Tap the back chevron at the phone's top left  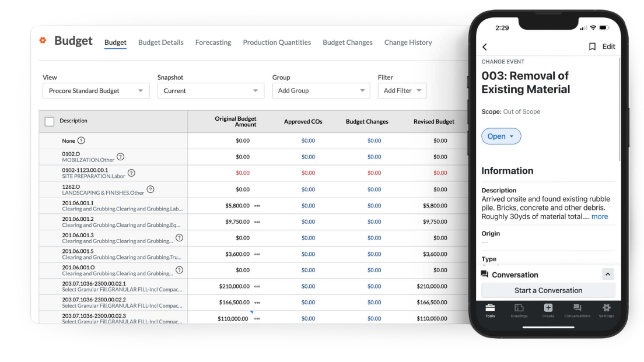pos(483,46)
